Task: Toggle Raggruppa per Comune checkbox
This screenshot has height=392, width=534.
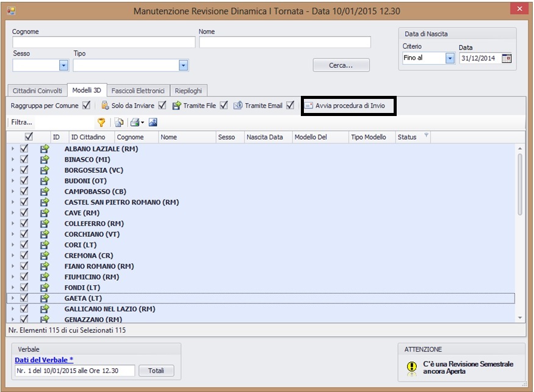Action: [86, 106]
